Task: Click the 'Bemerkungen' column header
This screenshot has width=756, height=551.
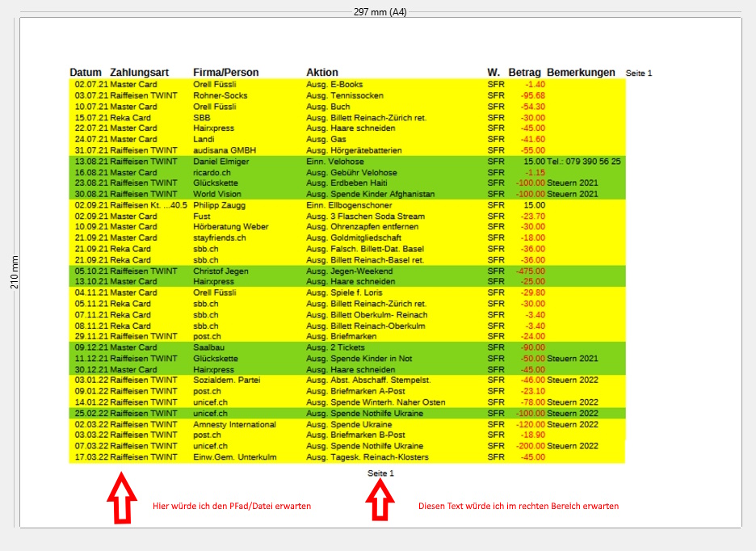Action: click(581, 73)
